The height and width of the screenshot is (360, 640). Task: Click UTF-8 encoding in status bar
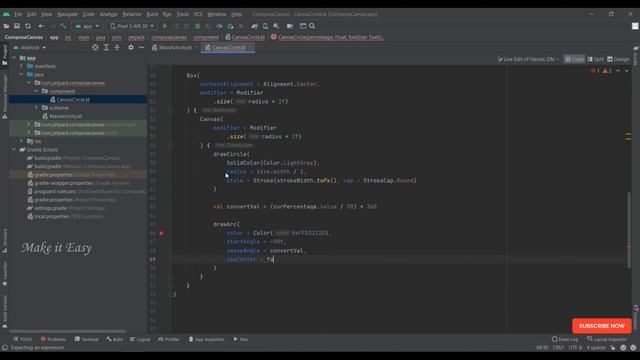pos(575,348)
